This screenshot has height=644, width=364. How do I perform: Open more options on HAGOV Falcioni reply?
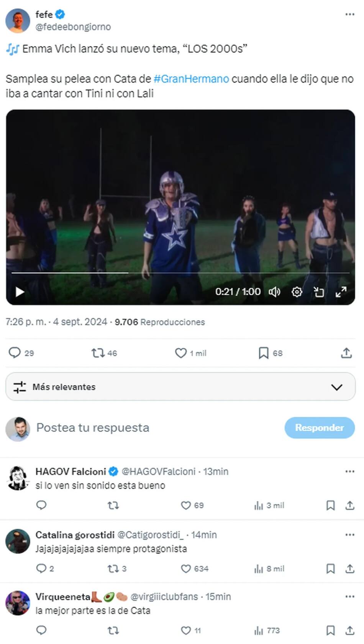(349, 471)
